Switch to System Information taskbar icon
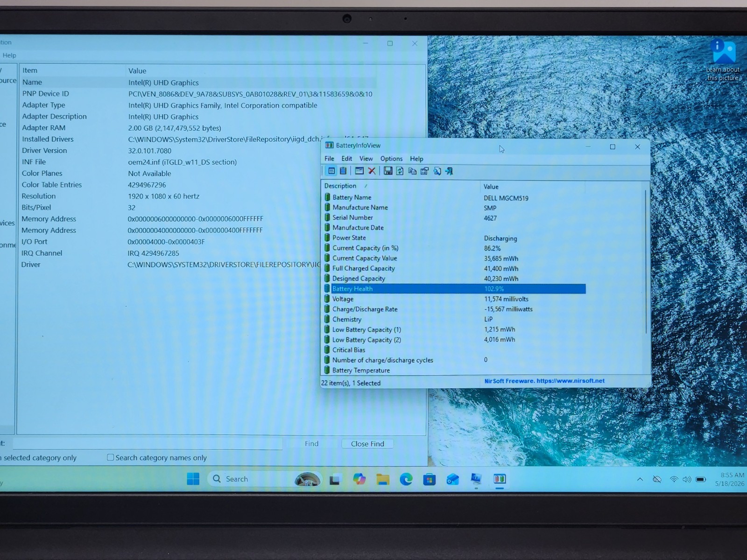Viewport: 747px width, 560px height. click(476, 479)
